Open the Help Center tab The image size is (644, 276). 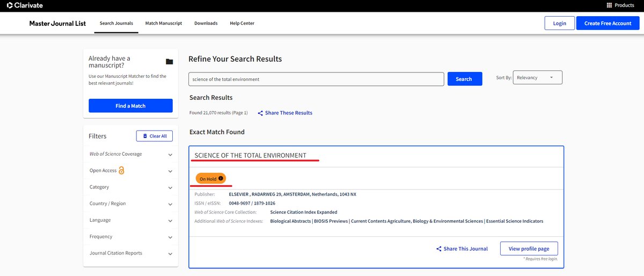click(242, 24)
